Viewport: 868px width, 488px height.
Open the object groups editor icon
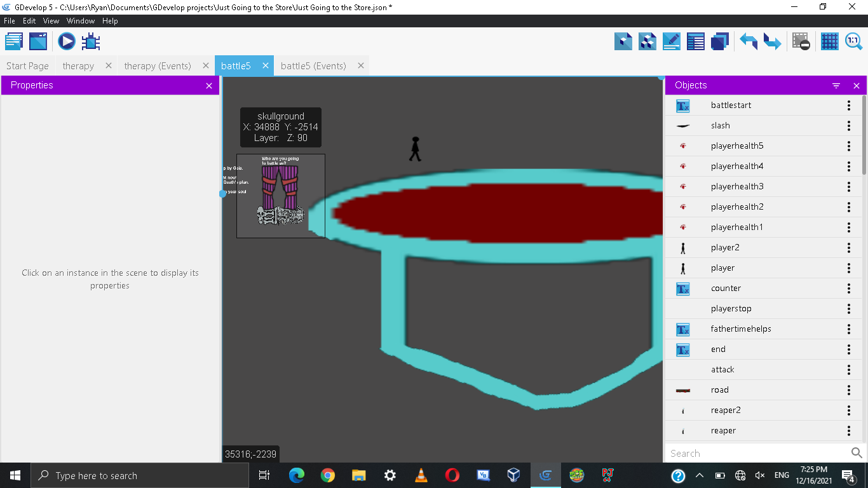click(648, 42)
